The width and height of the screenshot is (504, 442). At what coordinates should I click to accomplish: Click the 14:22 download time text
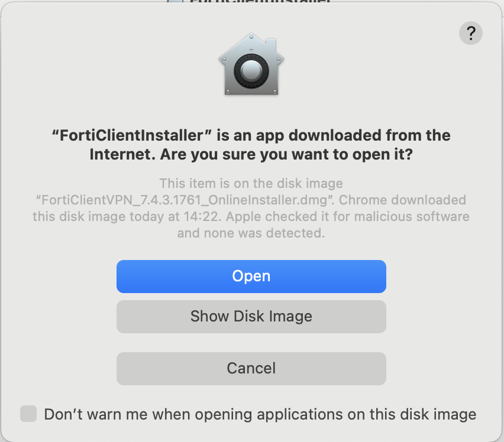point(201,217)
